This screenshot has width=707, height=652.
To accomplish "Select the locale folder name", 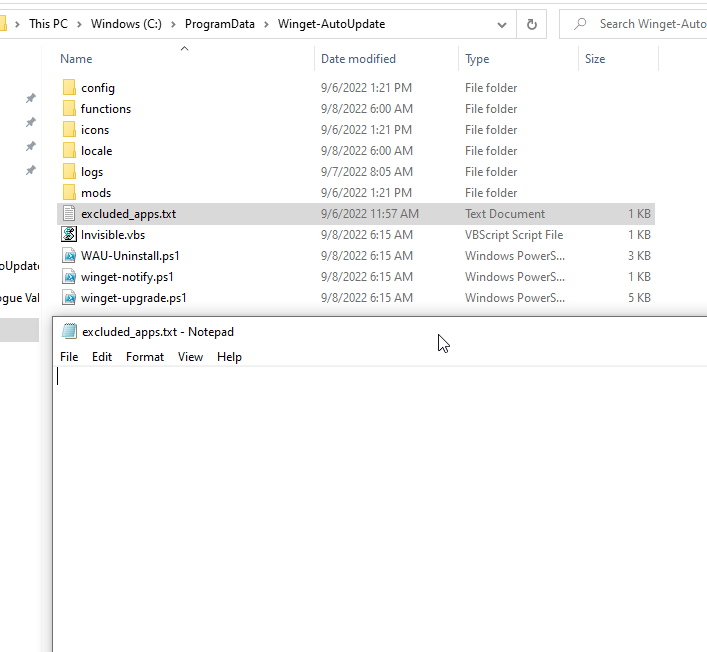I will [x=96, y=151].
